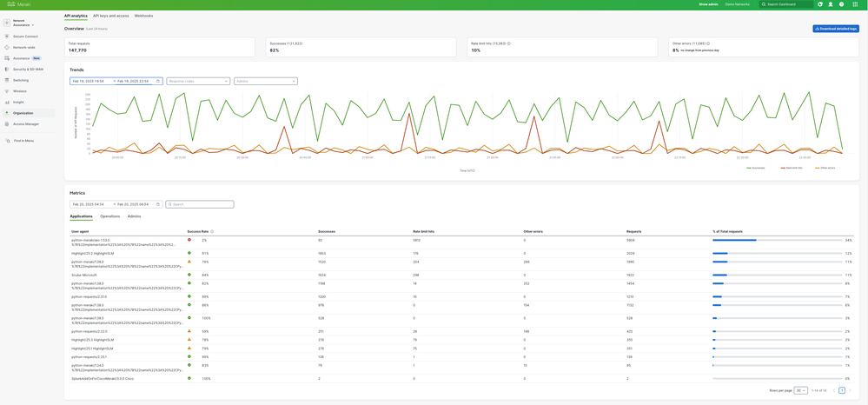Click the calendar icon in Trends date range
Viewport: 868px width, 405px height.
pyautogui.click(x=158, y=81)
